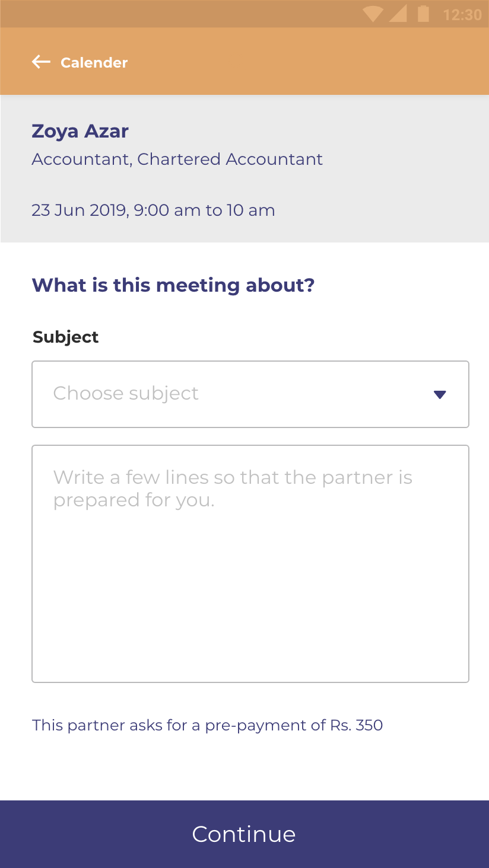
Task: Click Accountant, Chartered Accountant profession text
Action: tap(177, 159)
